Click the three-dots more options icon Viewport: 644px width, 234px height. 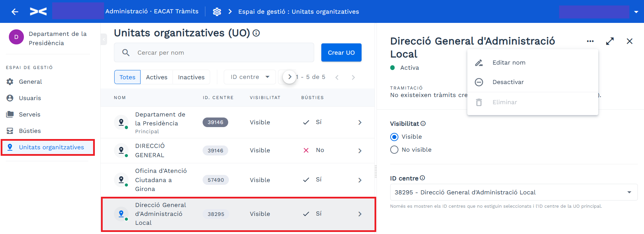click(590, 41)
